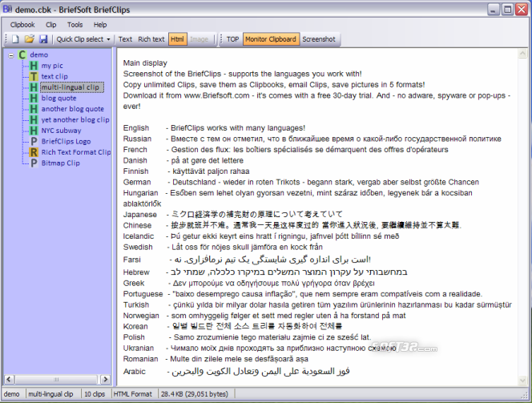The width and height of the screenshot is (532, 403).
Task: Close the BriefClips window
Action: pyautogui.click(x=522, y=10)
